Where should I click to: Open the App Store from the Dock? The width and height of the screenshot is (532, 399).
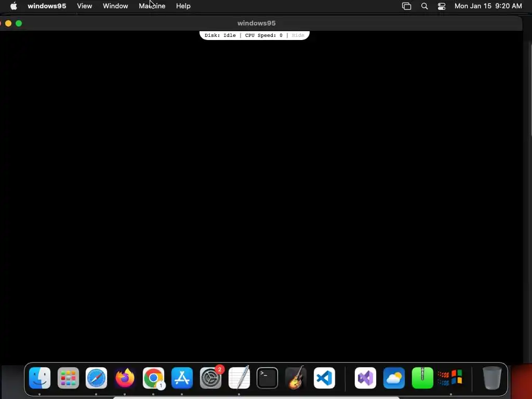pos(182,378)
